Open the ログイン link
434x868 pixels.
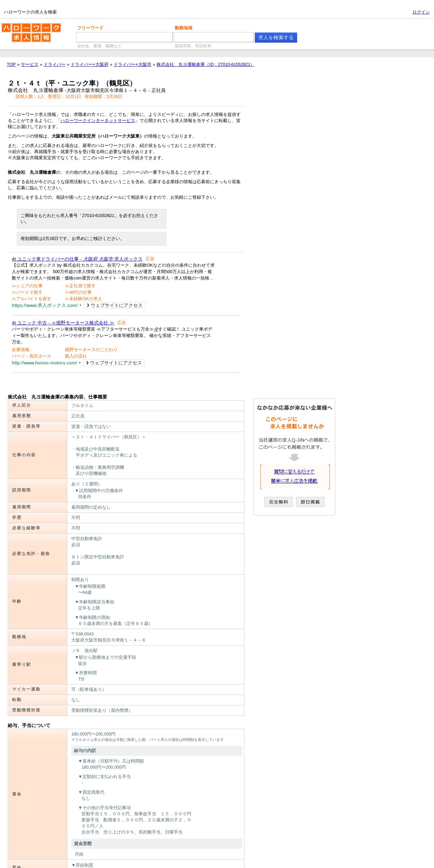pyautogui.click(x=421, y=12)
